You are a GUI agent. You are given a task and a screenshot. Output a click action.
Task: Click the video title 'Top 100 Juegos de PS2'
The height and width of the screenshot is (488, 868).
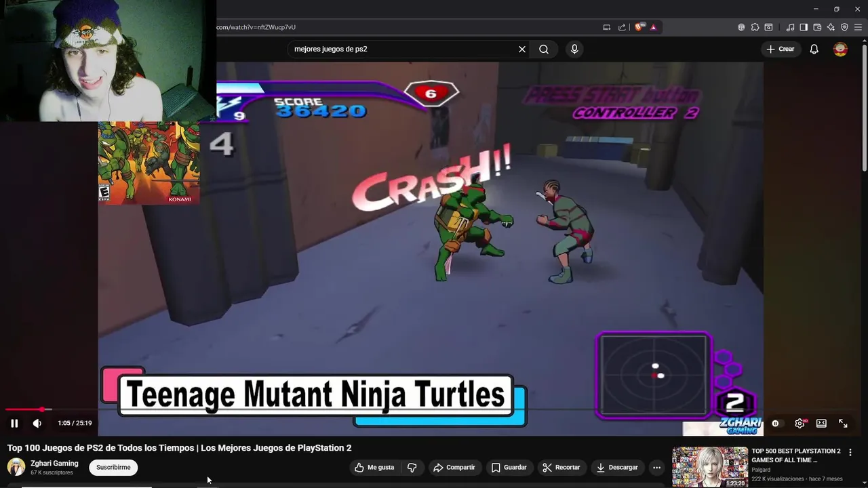[x=179, y=448]
